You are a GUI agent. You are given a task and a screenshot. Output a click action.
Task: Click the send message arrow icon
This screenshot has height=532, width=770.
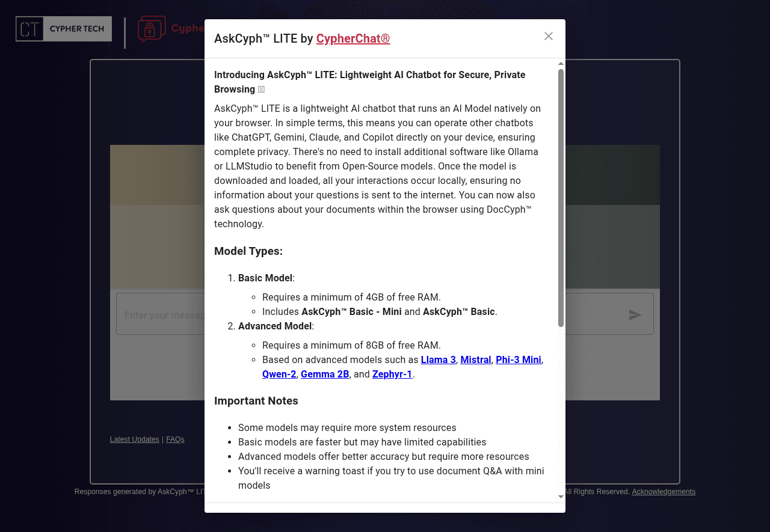pos(635,314)
